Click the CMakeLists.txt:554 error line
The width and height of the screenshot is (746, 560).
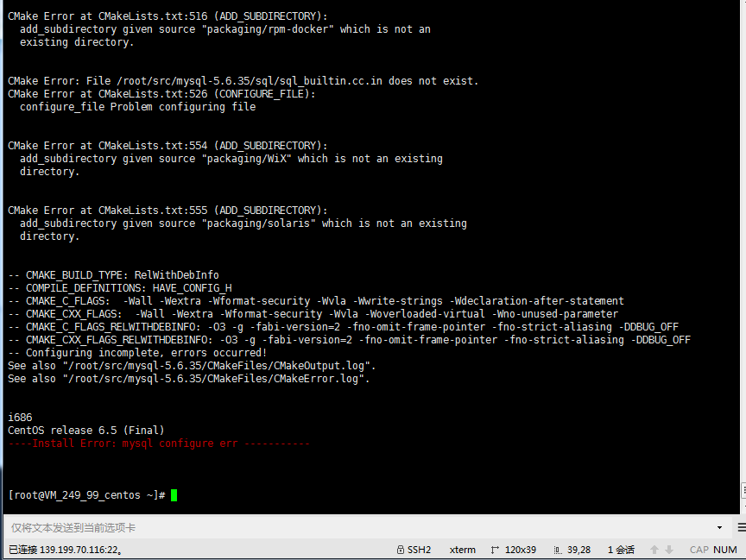168,146
